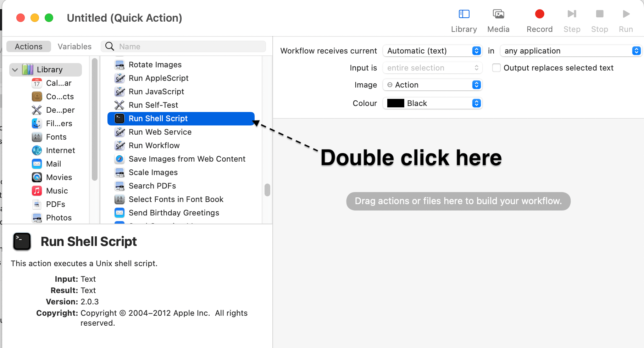Open the any application dropdown

571,51
